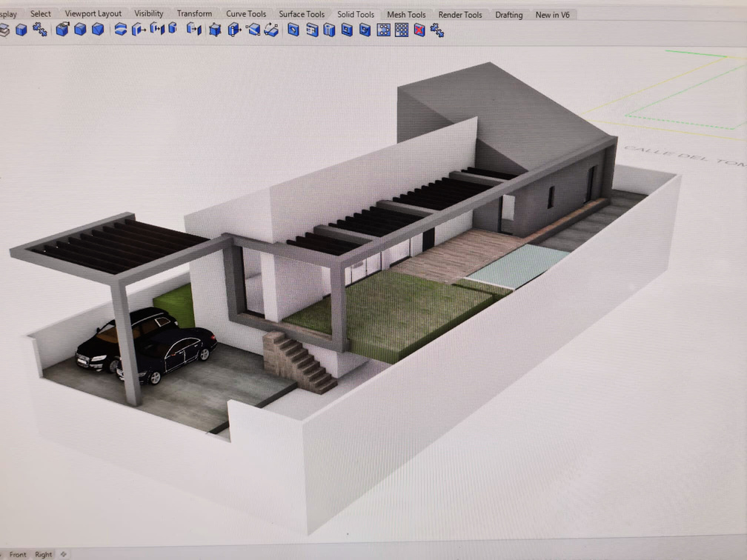
Task: Open the Render Tools tab
Action: (460, 15)
